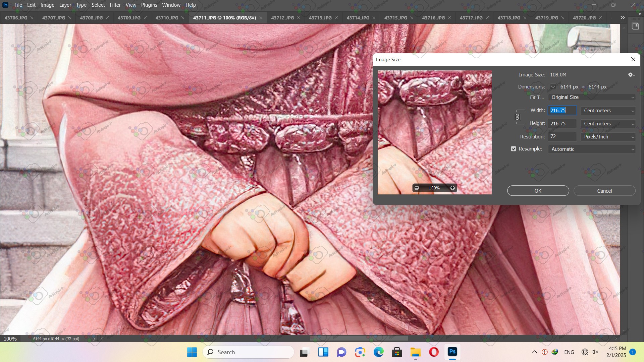The image size is (644, 362).
Task: Show more document tabs with the double chevron
Action: click(x=623, y=18)
